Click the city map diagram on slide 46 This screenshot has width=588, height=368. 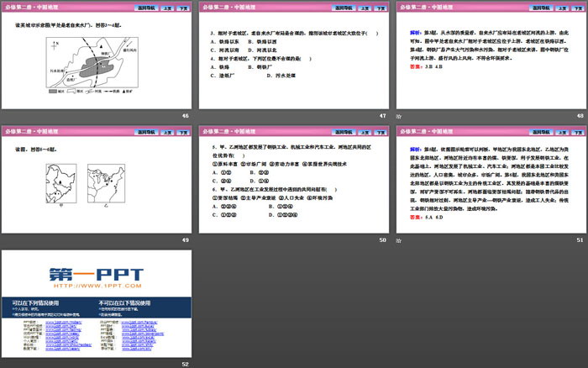(92, 65)
